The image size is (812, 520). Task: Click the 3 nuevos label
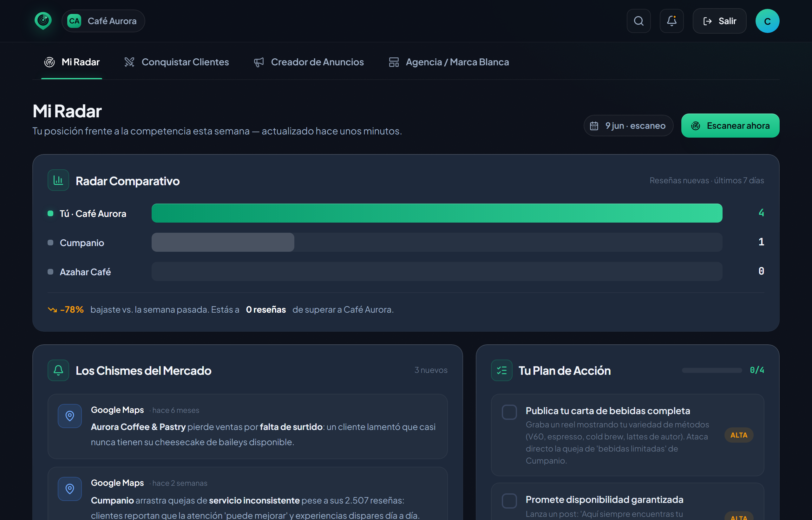(431, 370)
